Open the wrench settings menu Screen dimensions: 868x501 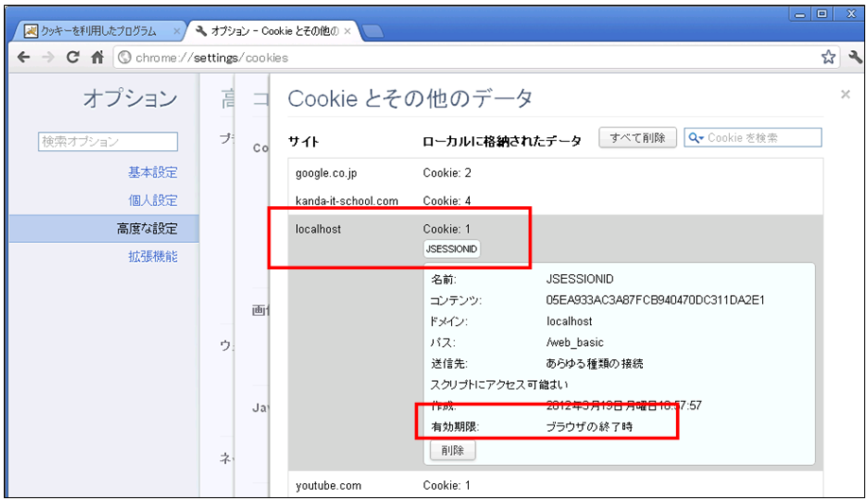point(854,58)
